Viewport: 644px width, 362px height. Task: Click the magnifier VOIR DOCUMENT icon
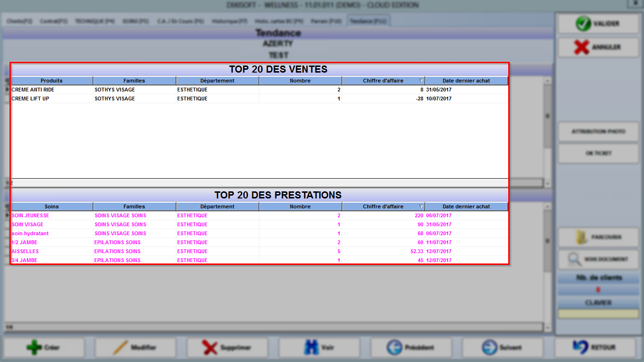tap(574, 259)
